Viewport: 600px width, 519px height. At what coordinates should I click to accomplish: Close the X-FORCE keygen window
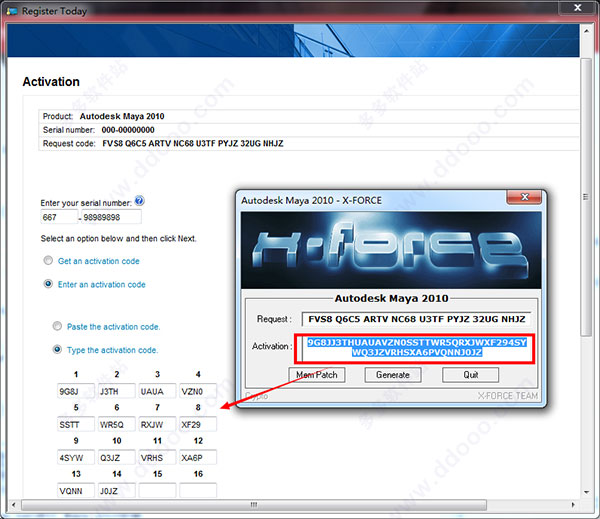[524, 197]
